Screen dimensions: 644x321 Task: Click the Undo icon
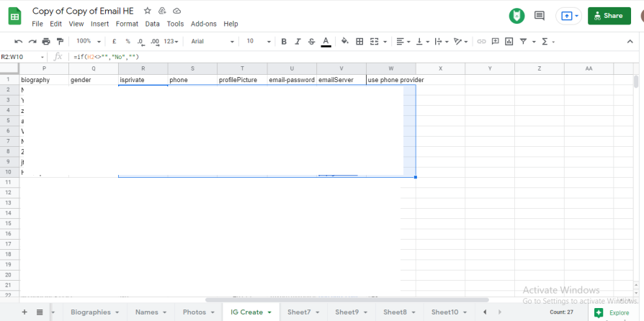(x=19, y=42)
